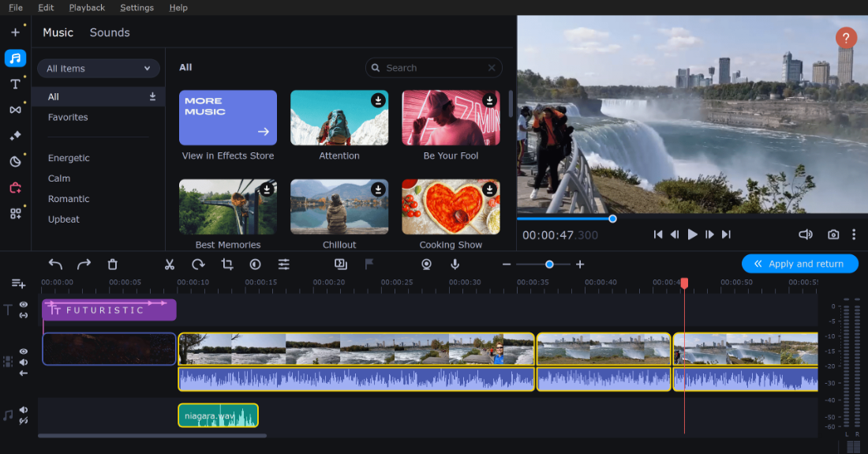868x454 pixels.
Task: Click the Undo arrow in timeline toolbar
Action: 55,265
